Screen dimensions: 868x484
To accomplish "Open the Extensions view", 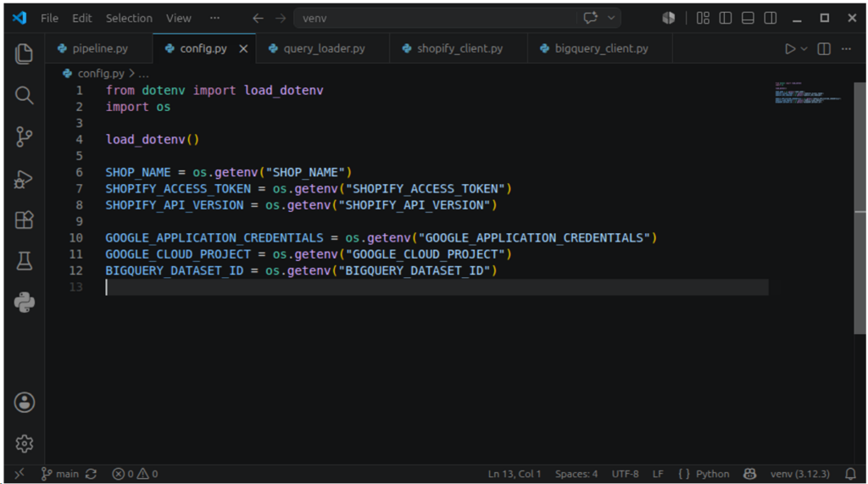I will pyautogui.click(x=24, y=220).
